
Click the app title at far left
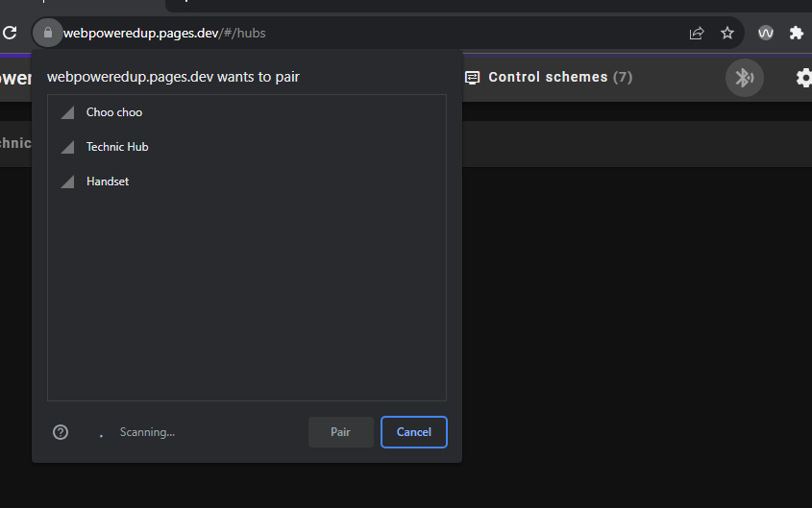tap(14, 78)
